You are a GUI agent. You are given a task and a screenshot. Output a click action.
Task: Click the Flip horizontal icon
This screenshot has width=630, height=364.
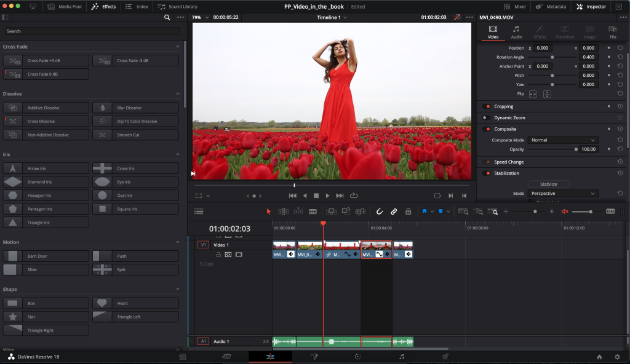click(533, 94)
